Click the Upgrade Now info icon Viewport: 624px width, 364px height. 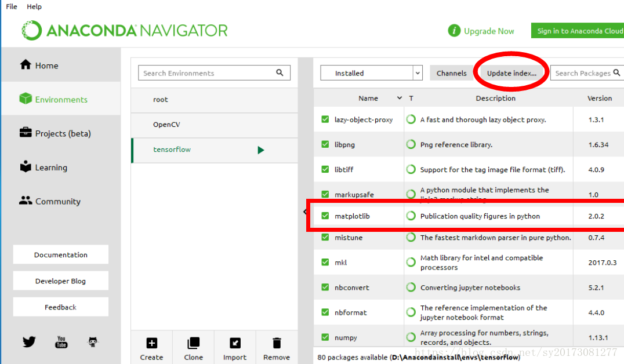[x=454, y=30]
